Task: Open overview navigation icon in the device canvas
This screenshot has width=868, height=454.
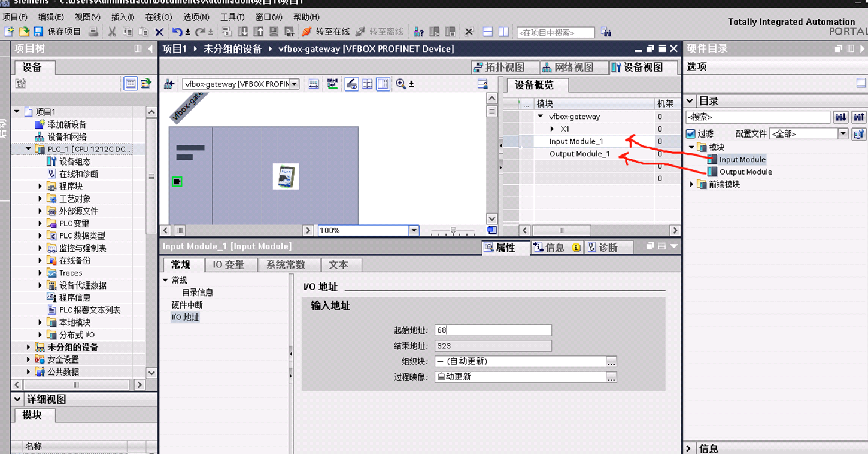Action: (492, 230)
